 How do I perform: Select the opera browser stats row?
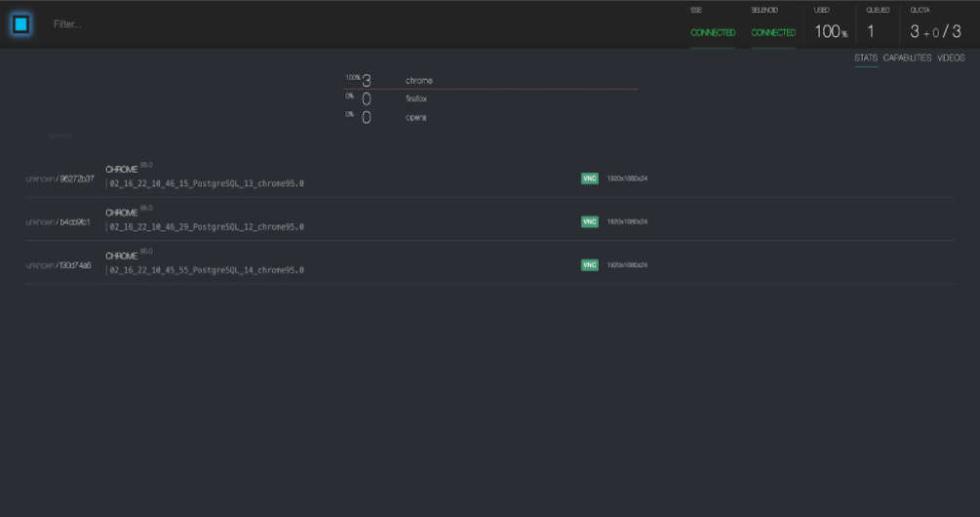[415, 118]
